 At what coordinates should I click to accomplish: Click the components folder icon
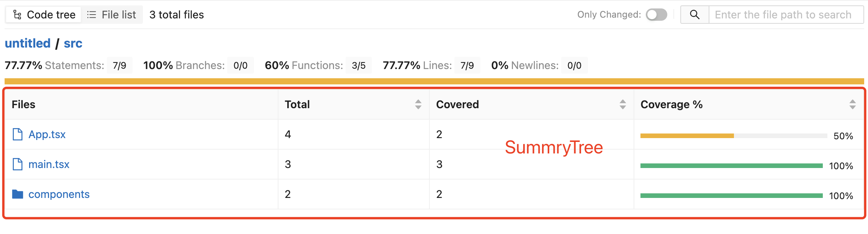18,194
